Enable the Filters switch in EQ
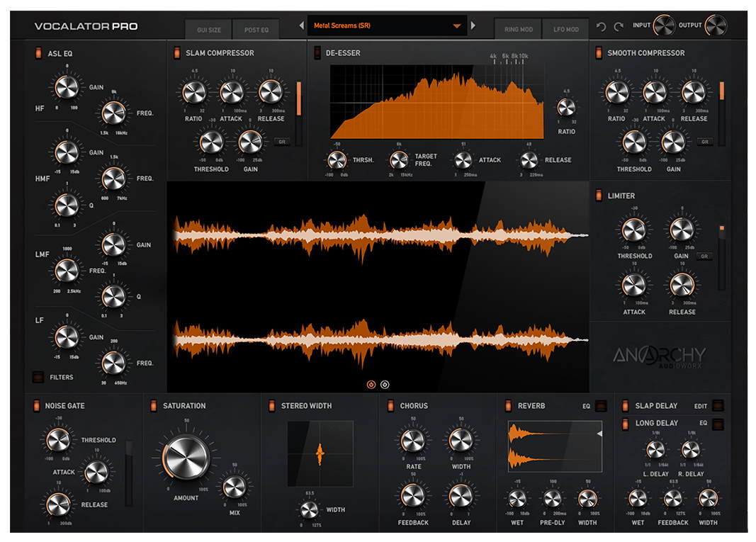The image size is (756, 542). click(38, 377)
